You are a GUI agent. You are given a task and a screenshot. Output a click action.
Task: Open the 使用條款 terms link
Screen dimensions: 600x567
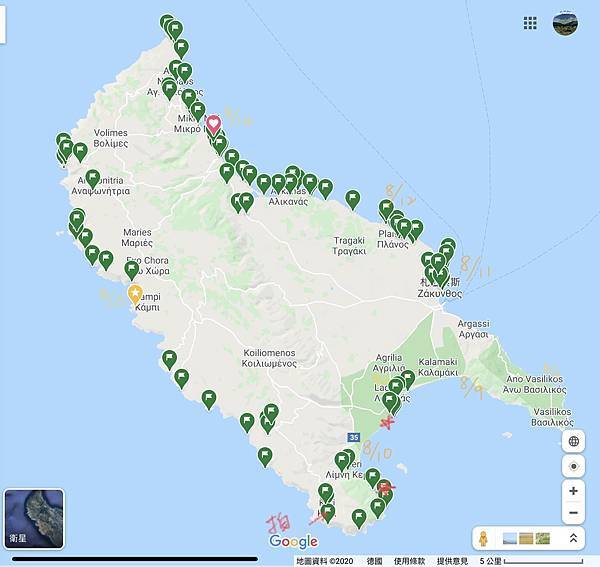point(409,561)
